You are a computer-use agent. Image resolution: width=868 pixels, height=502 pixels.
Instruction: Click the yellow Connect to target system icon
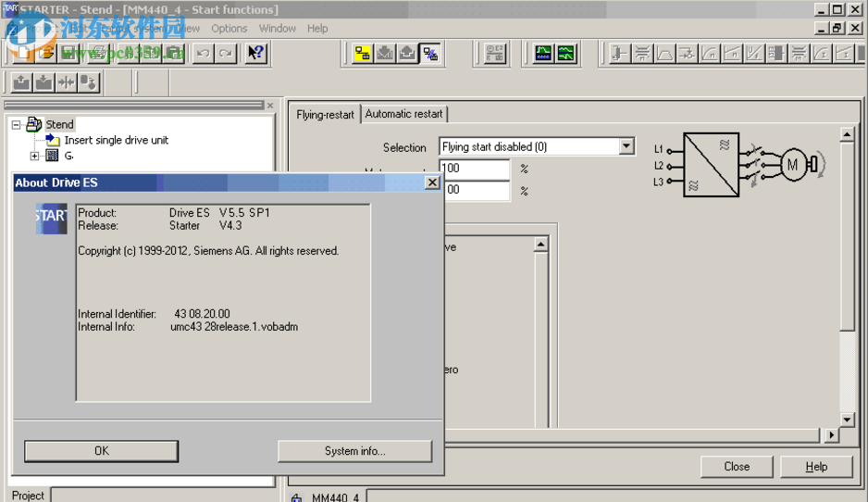pos(362,53)
